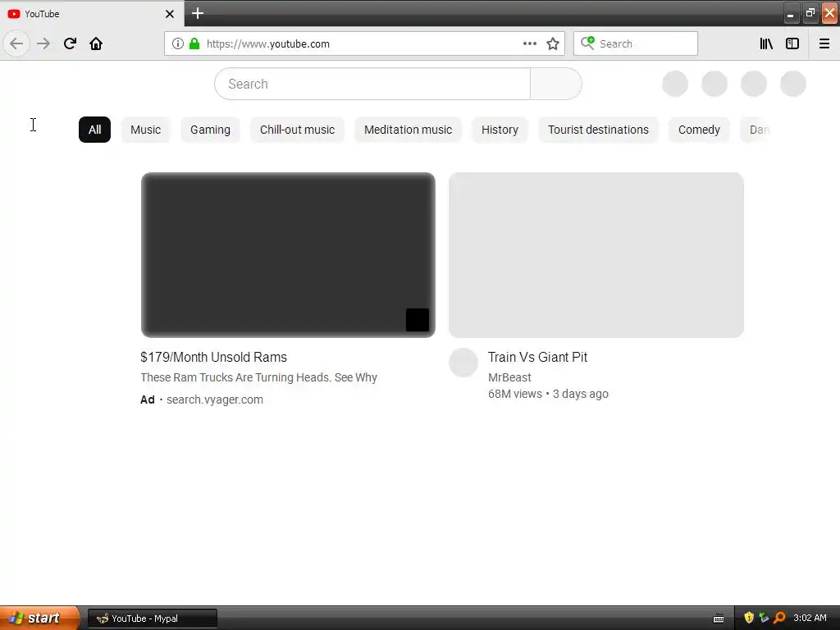
Task: Click the security shield tray icon
Action: [749, 618]
